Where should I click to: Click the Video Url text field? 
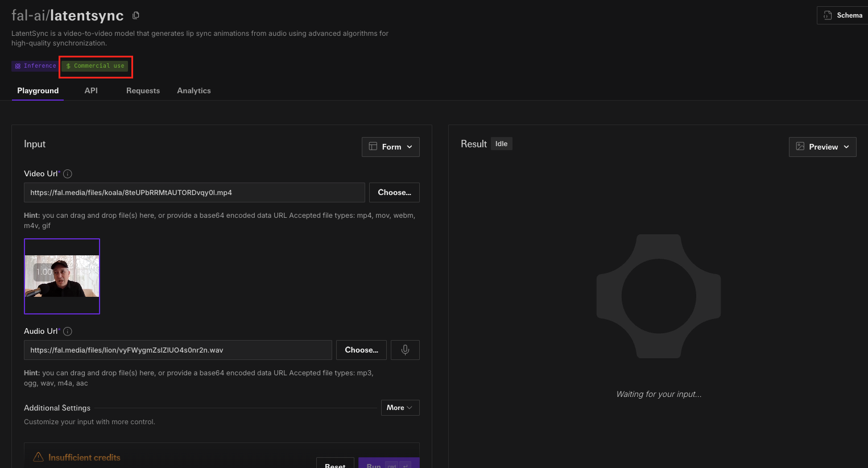[x=194, y=193]
